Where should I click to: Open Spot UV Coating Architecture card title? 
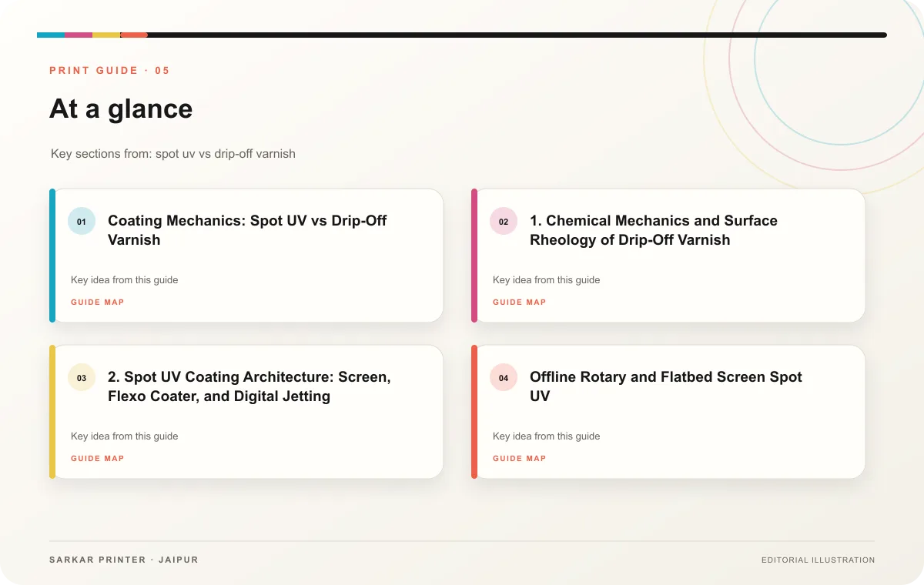249,386
